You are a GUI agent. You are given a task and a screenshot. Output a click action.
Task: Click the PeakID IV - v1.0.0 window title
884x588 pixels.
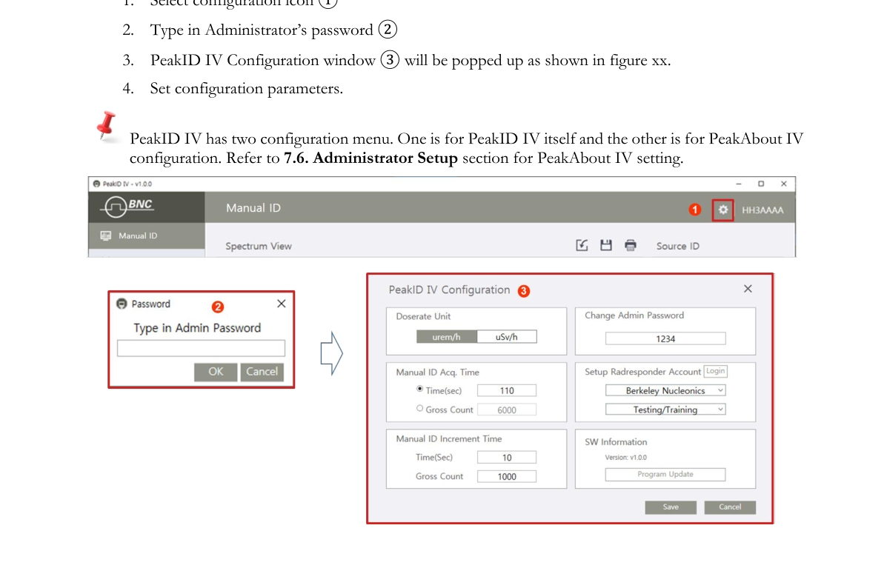pos(127,184)
